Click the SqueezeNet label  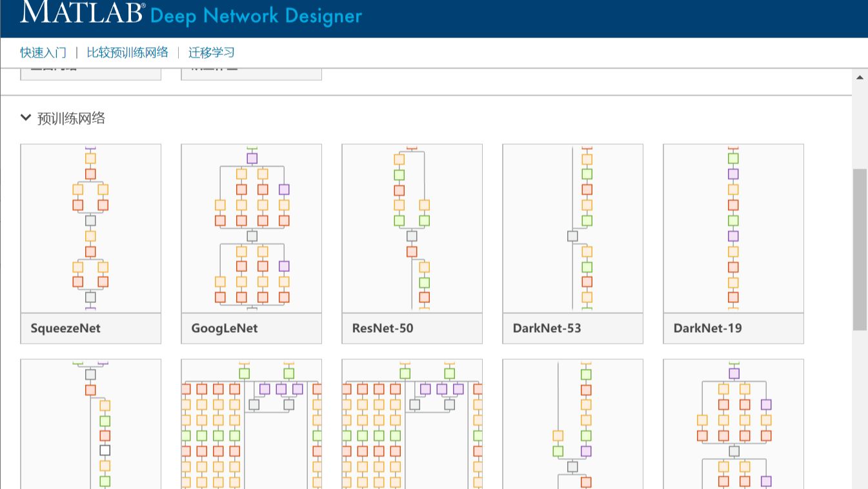tap(66, 328)
